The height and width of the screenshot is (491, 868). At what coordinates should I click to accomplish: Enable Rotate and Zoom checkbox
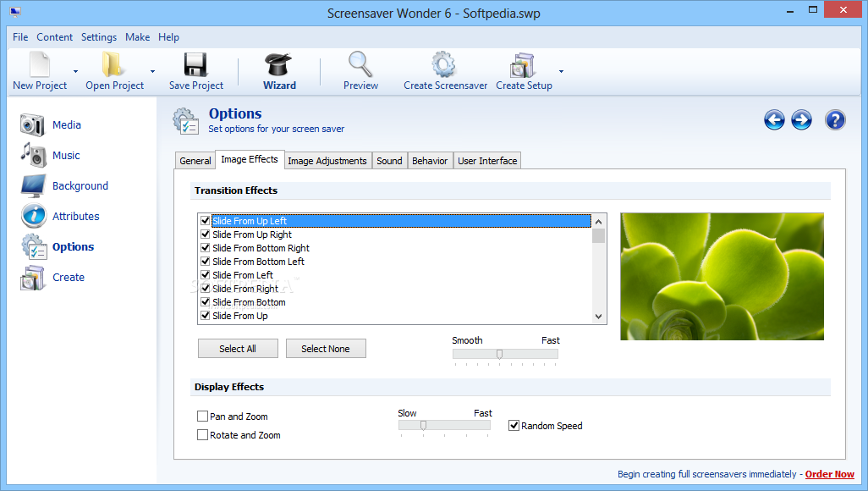tap(202, 435)
